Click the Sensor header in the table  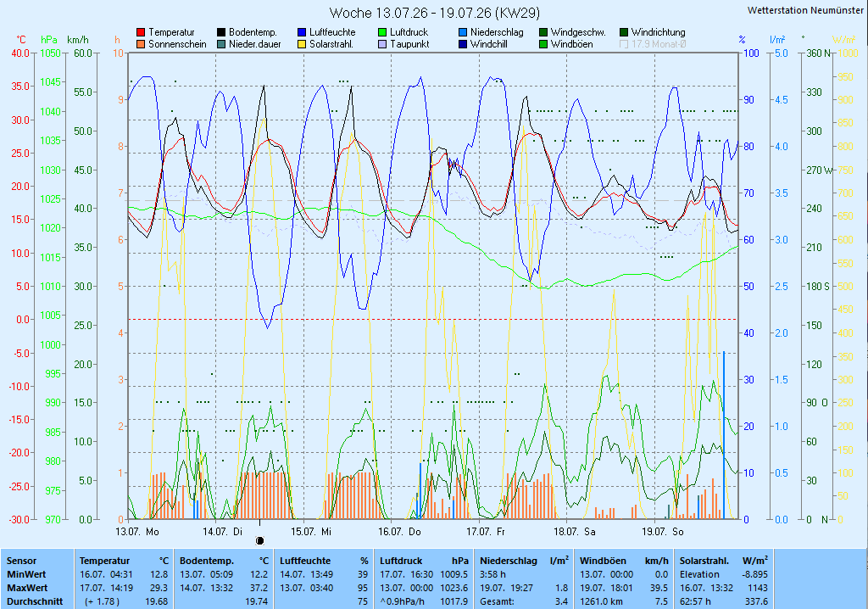21,561
